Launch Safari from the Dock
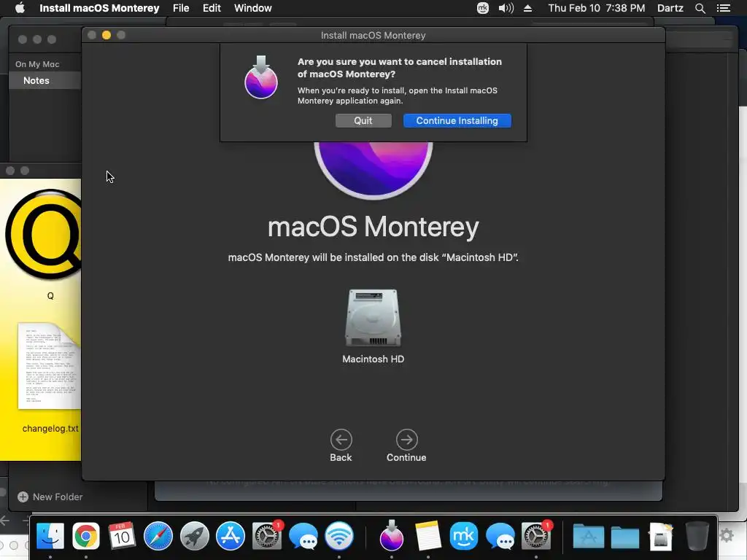The image size is (747, 560). 158,536
